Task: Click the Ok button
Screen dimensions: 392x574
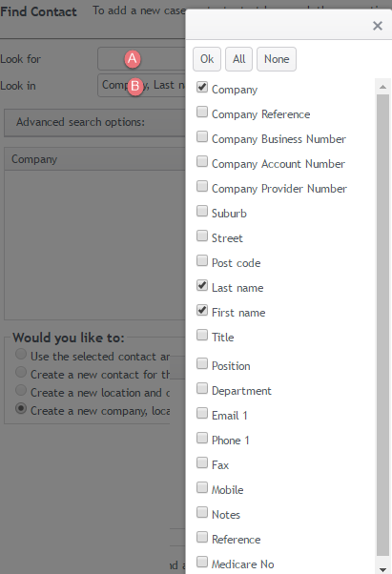Action: pos(207,59)
